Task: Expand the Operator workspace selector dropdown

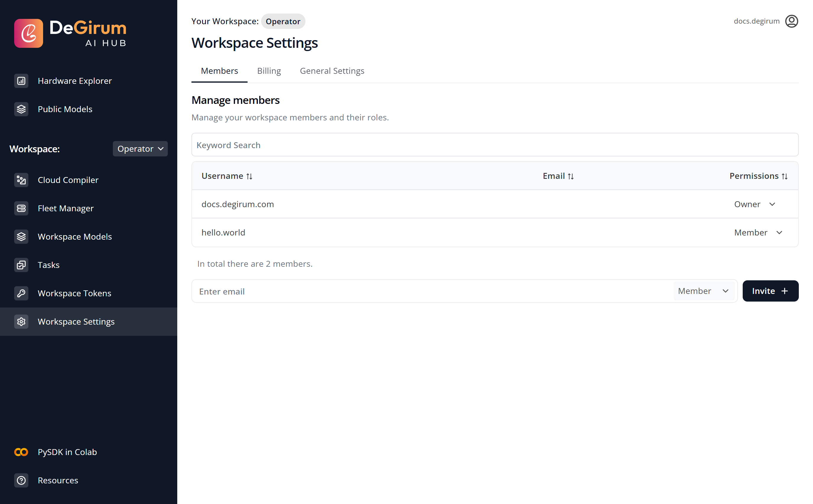Action: click(140, 149)
